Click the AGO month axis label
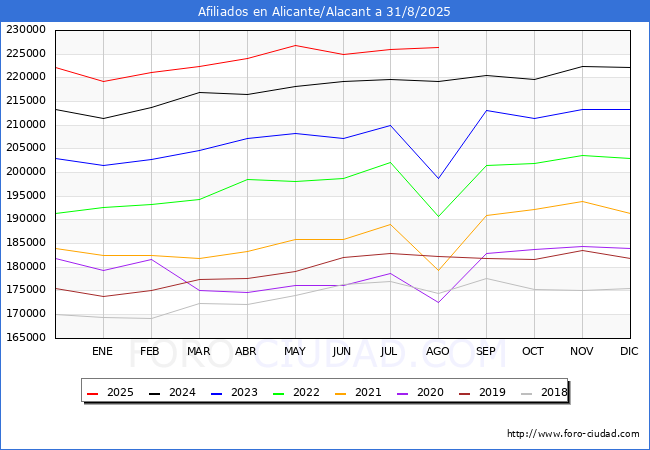 pos(438,351)
